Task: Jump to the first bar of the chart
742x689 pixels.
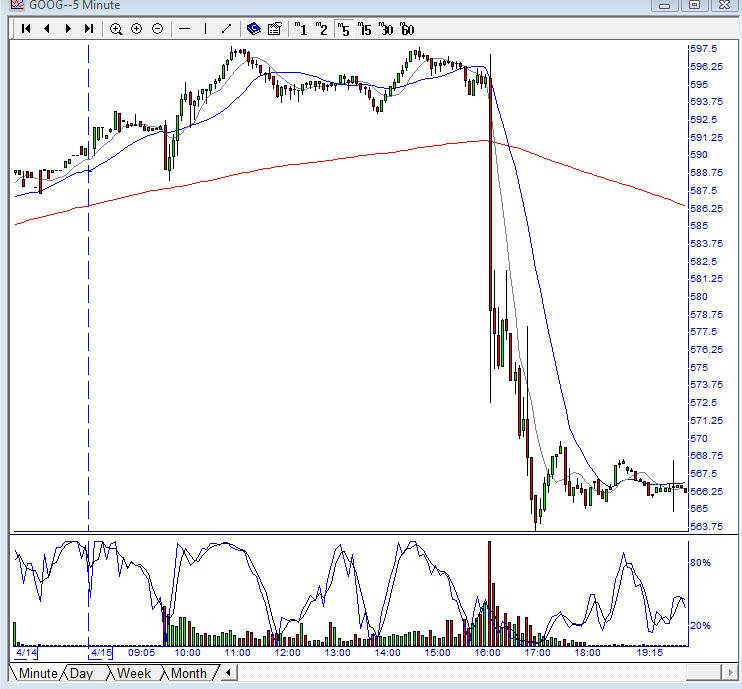Action: point(26,29)
